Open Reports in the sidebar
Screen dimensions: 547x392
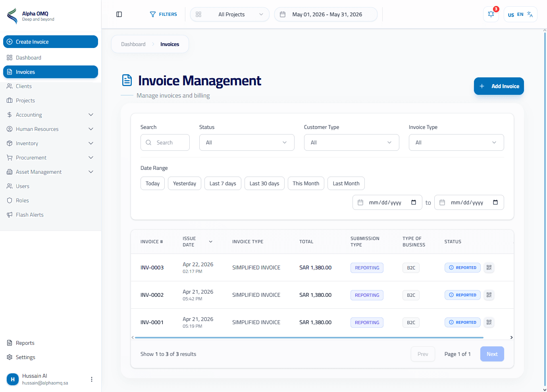click(x=50, y=343)
